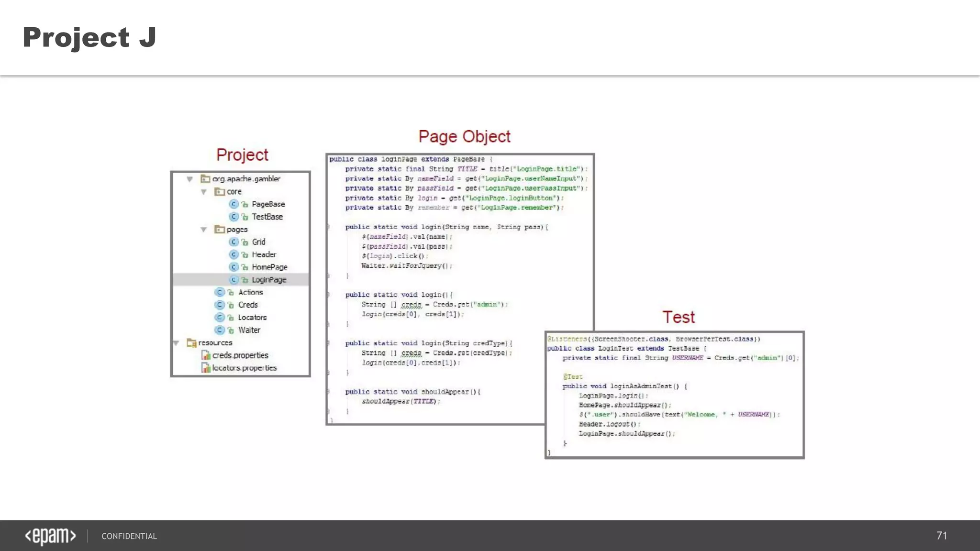The width and height of the screenshot is (980, 551).
Task: Click the class icon next to Creds
Action: [x=220, y=305]
